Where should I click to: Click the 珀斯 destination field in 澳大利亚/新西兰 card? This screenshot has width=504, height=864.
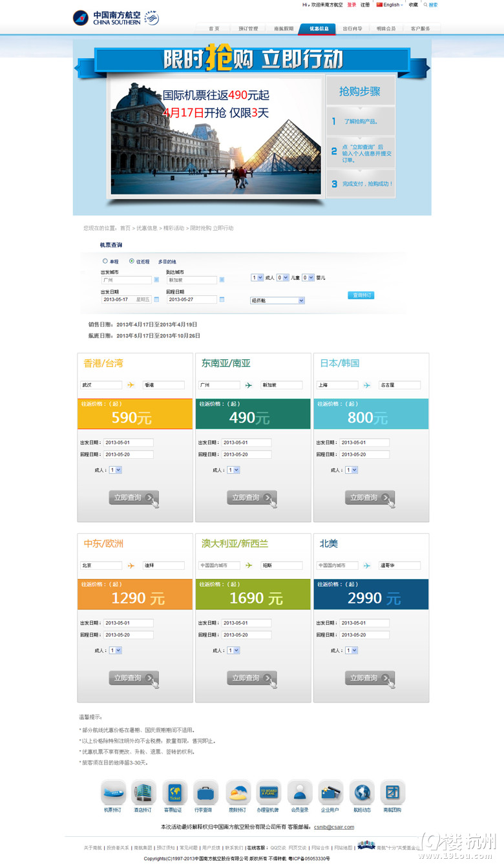point(281,565)
